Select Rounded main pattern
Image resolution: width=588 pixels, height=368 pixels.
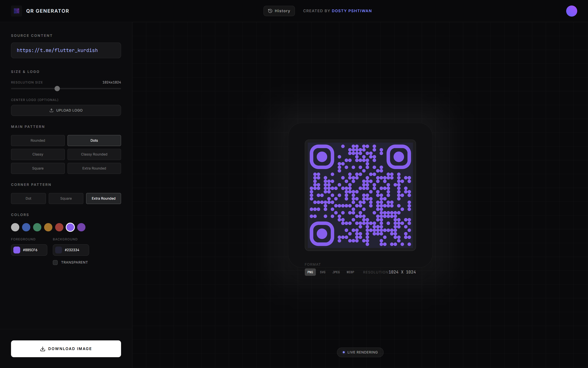pyautogui.click(x=38, y=141)
